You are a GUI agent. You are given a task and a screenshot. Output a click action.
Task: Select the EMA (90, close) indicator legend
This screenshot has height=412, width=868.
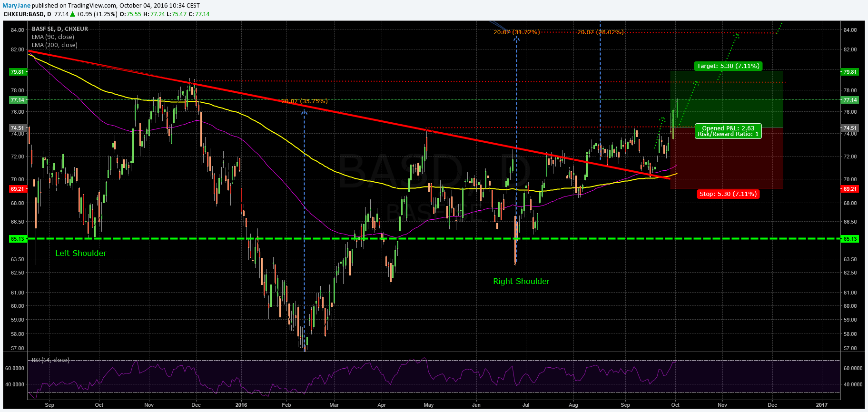click(x=53, y=37)
